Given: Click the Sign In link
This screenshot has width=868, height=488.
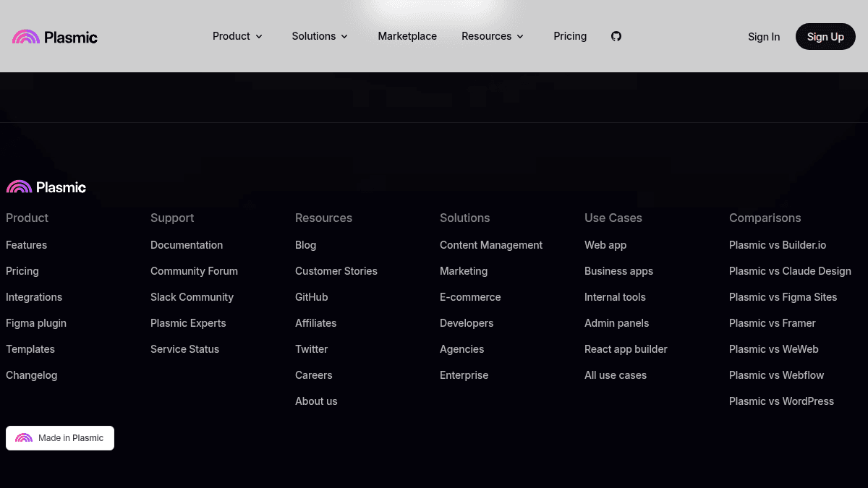Looking at the screenshot, I should 764,37.
